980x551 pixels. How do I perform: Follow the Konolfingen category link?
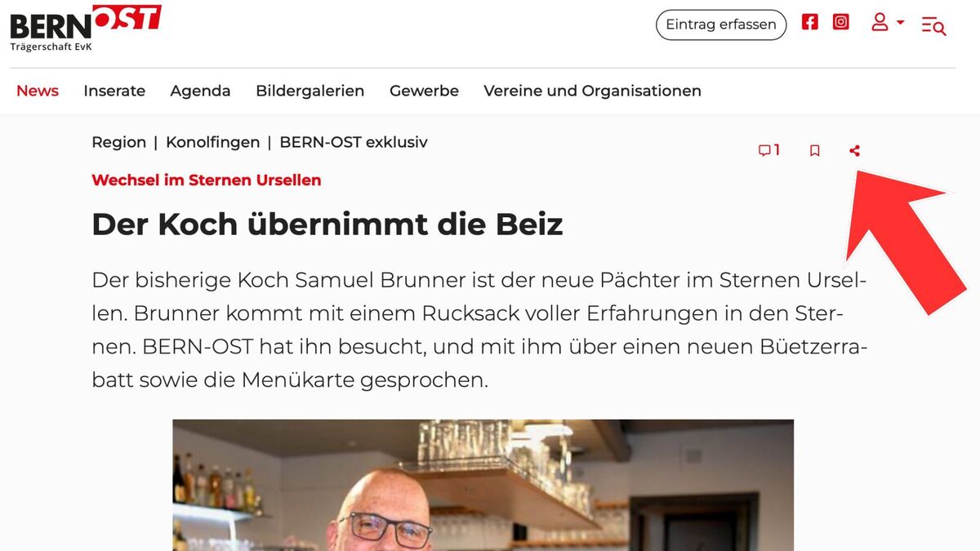(212, 142)
